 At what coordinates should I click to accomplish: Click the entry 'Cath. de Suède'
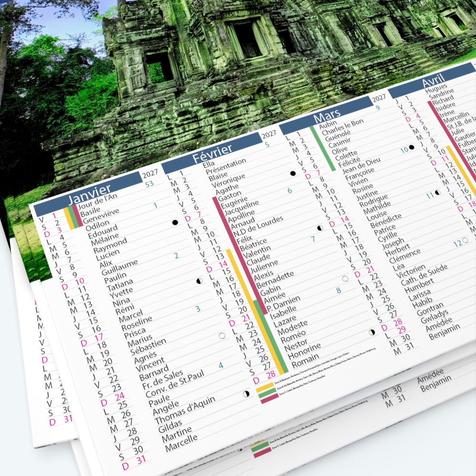[424, 275]
